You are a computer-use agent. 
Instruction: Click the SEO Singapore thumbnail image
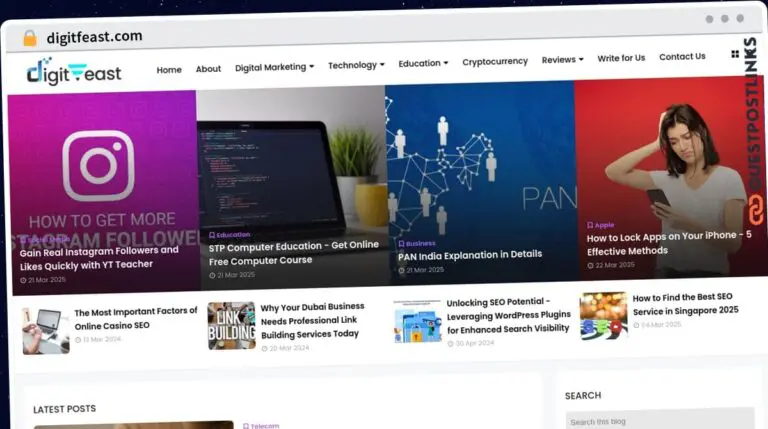click(x=603, y=316)
